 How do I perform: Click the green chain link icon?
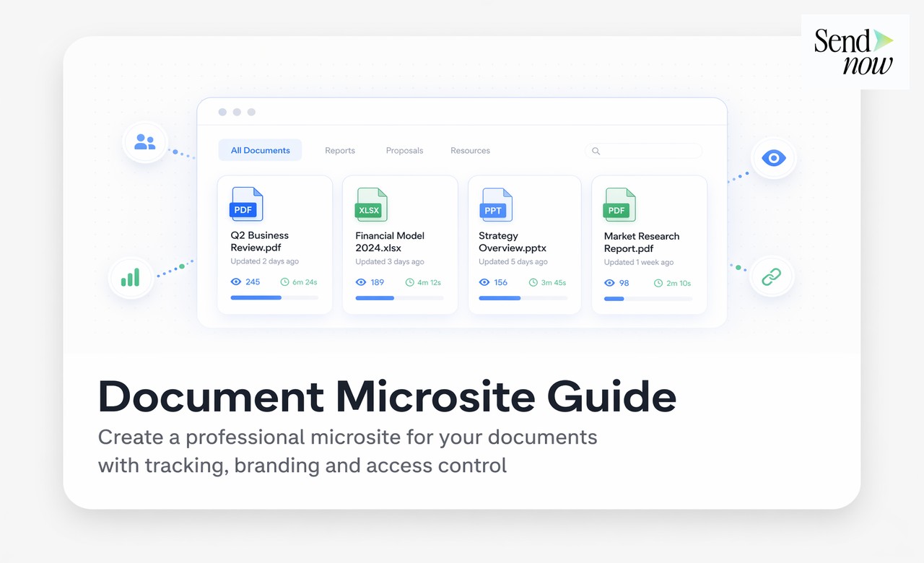pyautogui.click(x=772, y=276)
